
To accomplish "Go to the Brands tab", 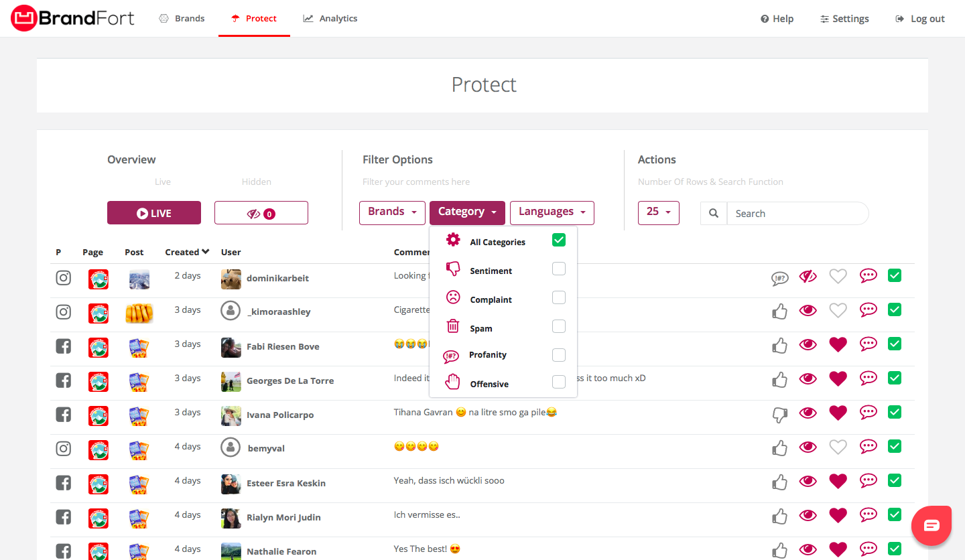I will click(x=182, y=18).
